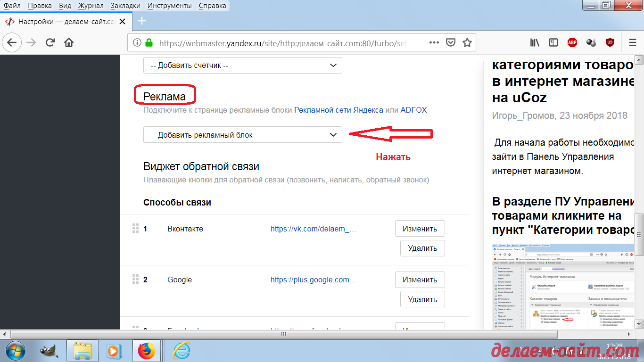Open the uBlock Origin shield extension
Viewport: 644px width, 362px height.
point(610,42)
